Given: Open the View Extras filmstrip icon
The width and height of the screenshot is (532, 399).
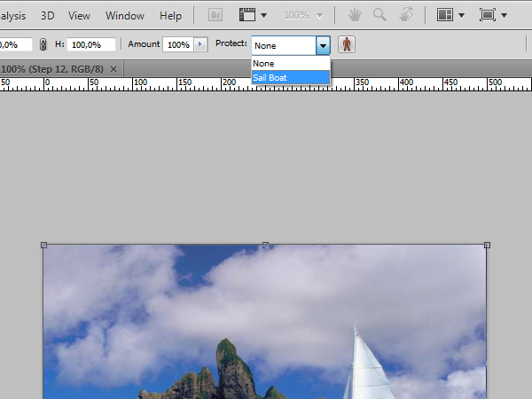Looking at the screenshot, I should 247,15.
